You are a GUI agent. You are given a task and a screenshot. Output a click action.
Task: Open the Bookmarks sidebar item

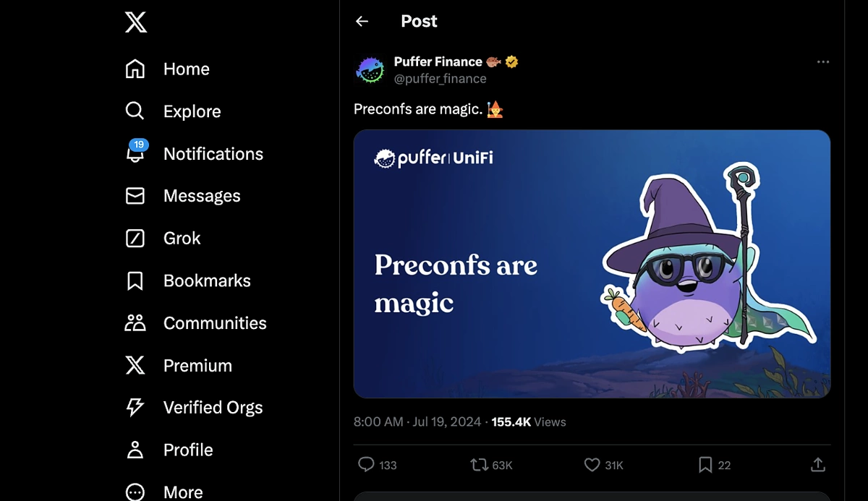click(x=188, y=281)
